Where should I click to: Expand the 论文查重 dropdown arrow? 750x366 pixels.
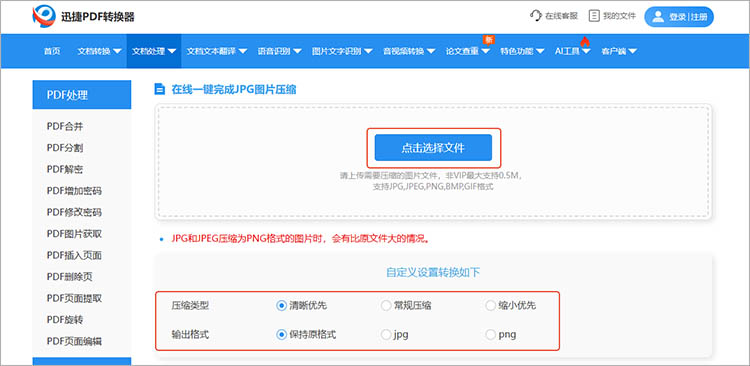(485, 51)
